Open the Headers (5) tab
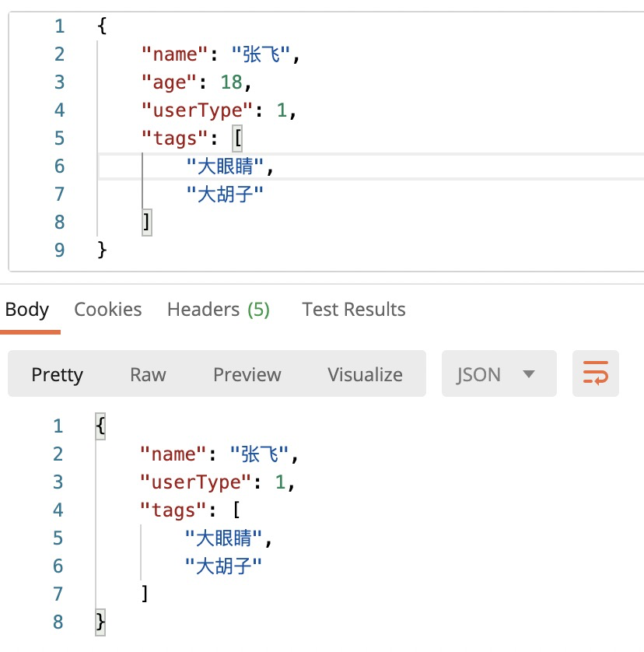 (218, 310)
